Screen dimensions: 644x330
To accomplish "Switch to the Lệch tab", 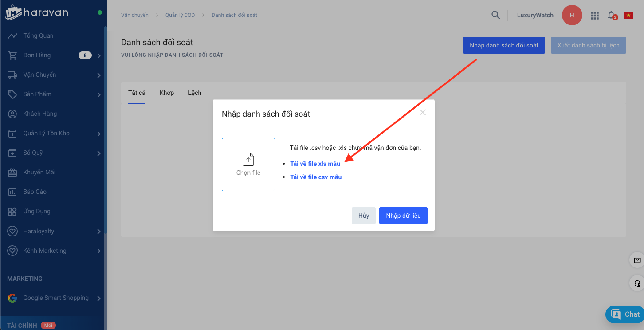I will tap(195, 93).
